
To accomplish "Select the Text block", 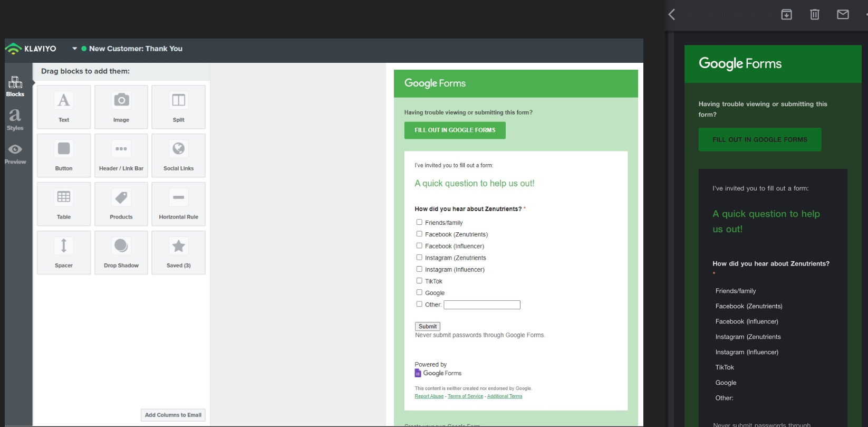I will pyautogui.click(x=64, y=107).
